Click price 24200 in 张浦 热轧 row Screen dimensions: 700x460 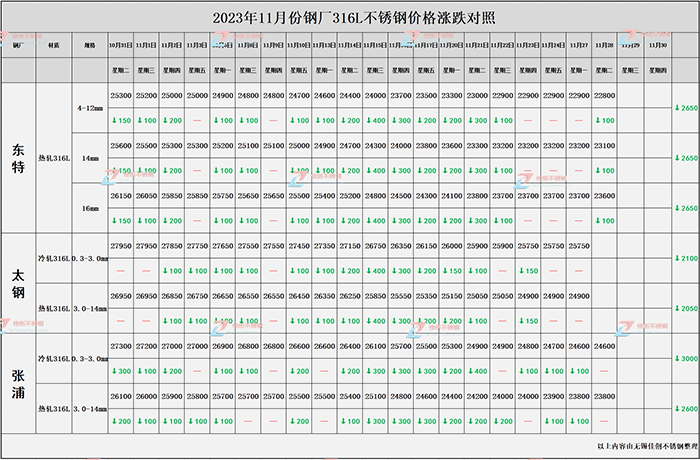(x=477, y=396)
